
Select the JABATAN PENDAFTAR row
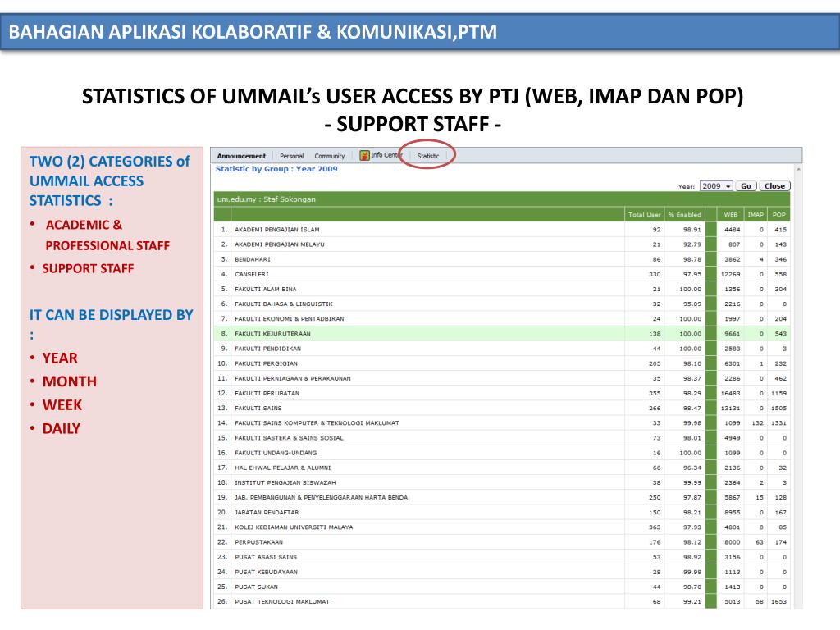click(501, 512)
